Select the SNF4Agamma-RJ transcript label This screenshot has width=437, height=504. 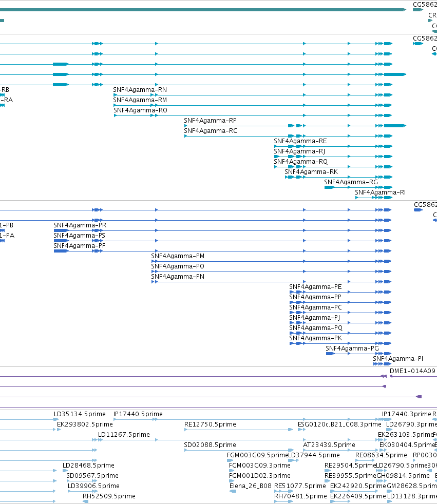tap(299, 151)
